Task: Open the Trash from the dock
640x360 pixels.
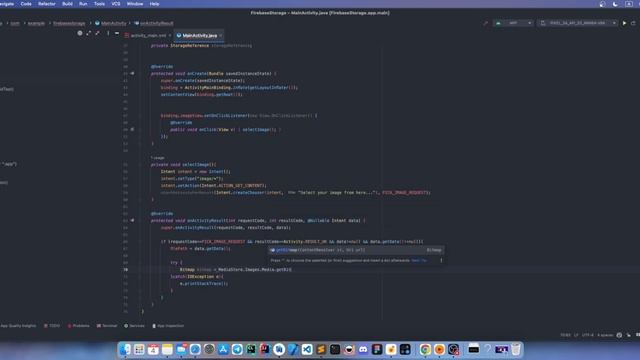Action: tap(516, 349)
